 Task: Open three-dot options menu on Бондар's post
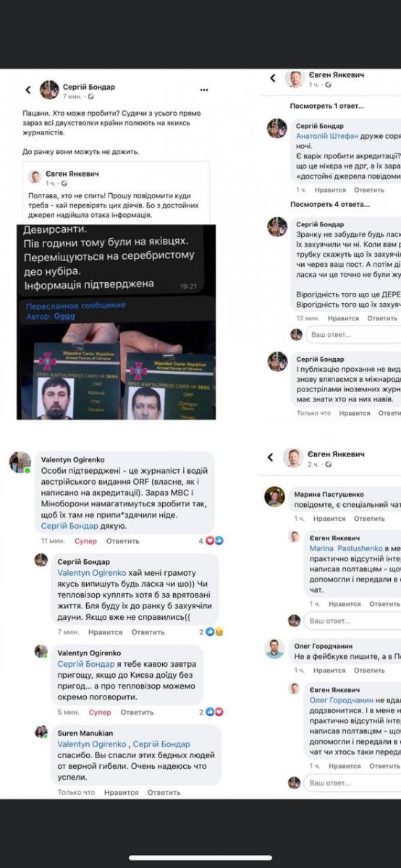click(204, 90)
